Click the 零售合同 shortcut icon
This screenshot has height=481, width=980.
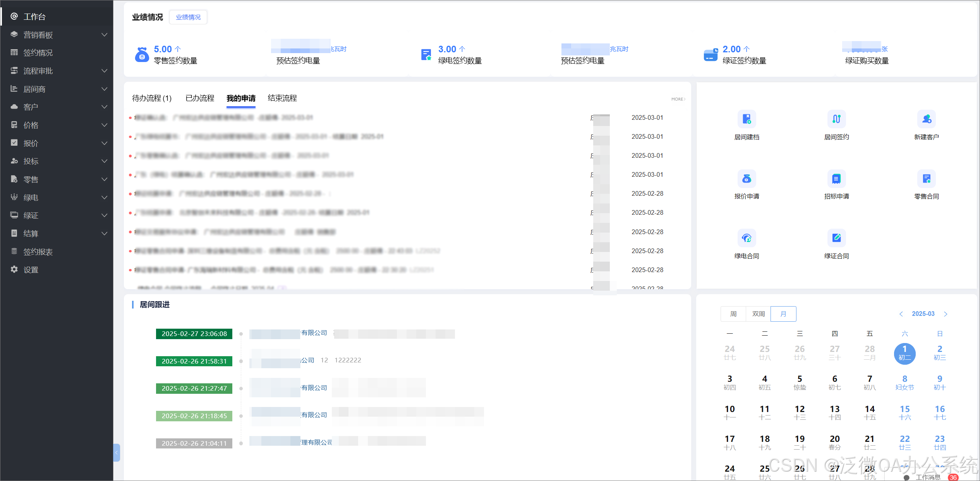click(x=926, y=179)
